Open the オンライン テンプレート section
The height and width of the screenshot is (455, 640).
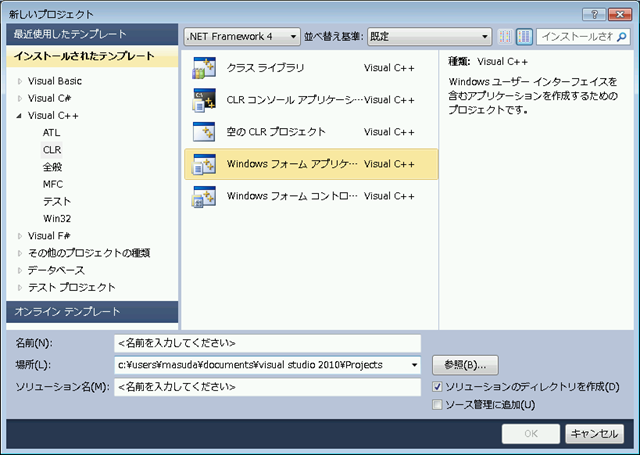point(92,312)
